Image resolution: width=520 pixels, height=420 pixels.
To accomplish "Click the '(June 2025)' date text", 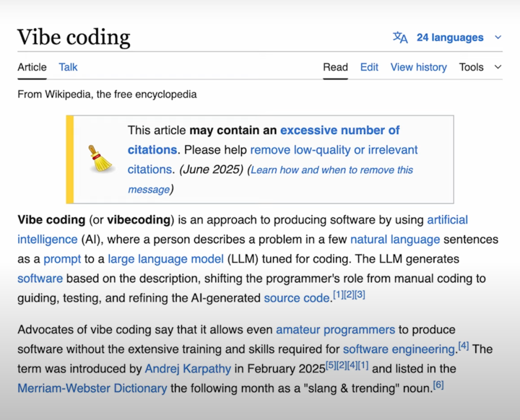I will coord(211,170).
